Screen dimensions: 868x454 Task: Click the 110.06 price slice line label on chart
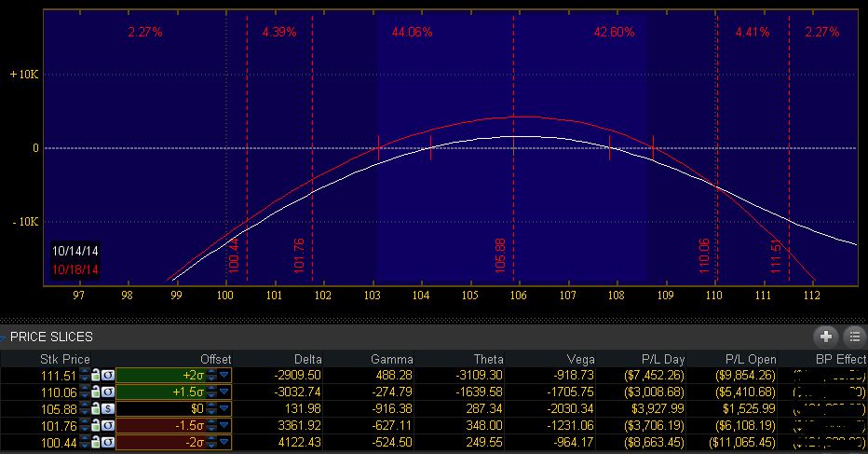point(704,255)
